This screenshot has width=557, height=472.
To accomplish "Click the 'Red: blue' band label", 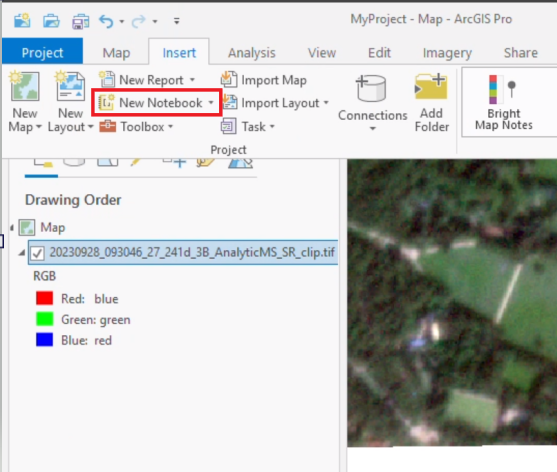I will coord(90,299).
